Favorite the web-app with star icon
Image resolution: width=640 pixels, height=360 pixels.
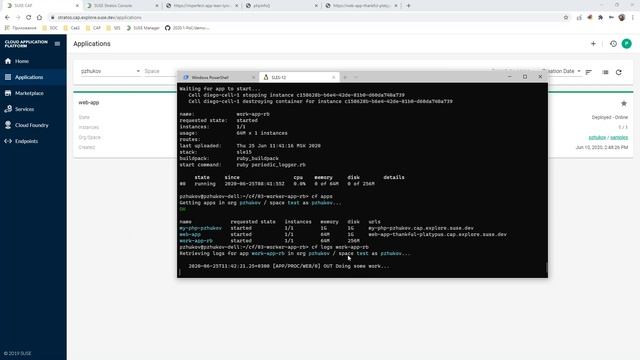(x=624, y=103)
